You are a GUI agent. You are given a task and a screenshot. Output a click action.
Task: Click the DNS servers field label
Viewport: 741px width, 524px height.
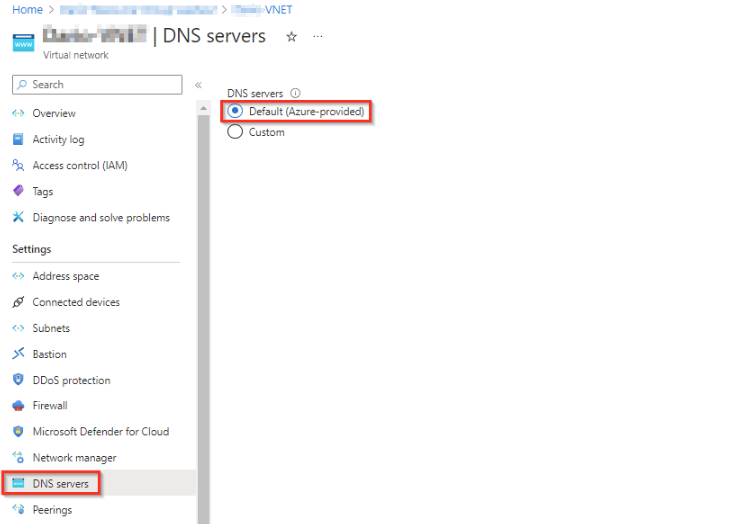(255, 93)
